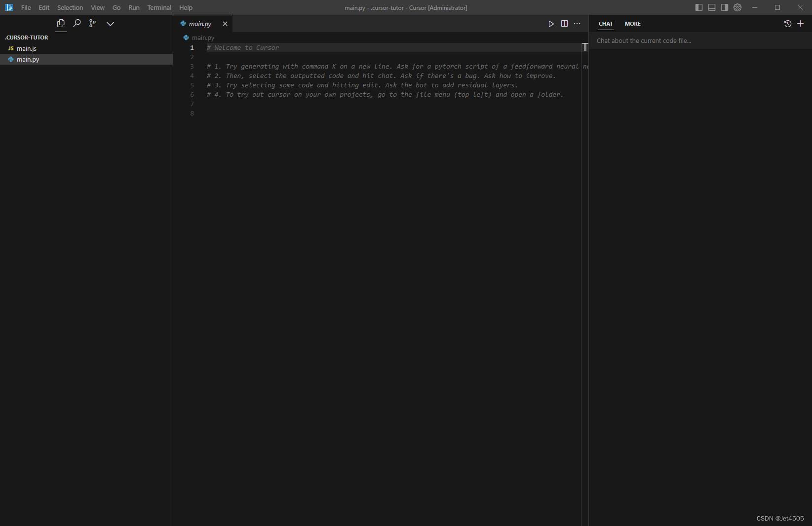The image size is (812, 526).
Task: Toggle secondary sidebar layout icon
Action: point(725,7)
